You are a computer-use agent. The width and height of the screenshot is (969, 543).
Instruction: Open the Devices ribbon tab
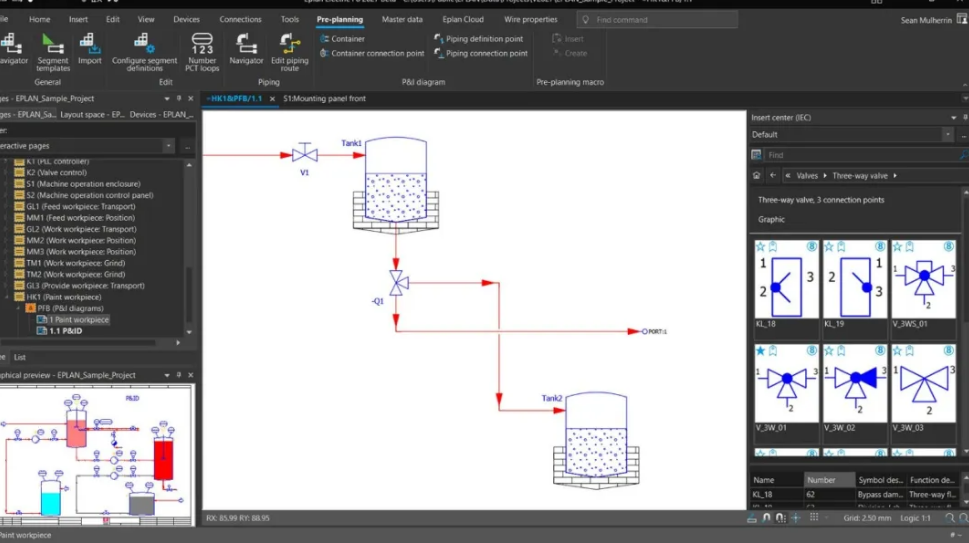coord(186,19)
